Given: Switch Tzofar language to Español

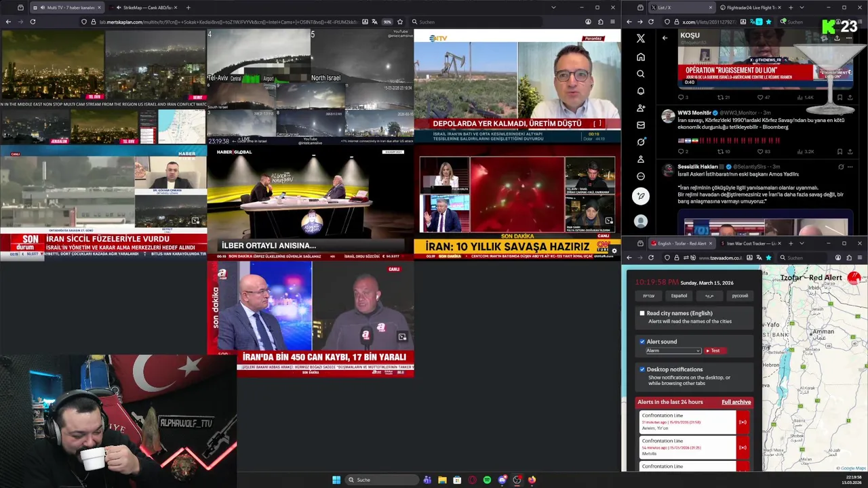Looking at the screenshot, I should click(679, 296).
